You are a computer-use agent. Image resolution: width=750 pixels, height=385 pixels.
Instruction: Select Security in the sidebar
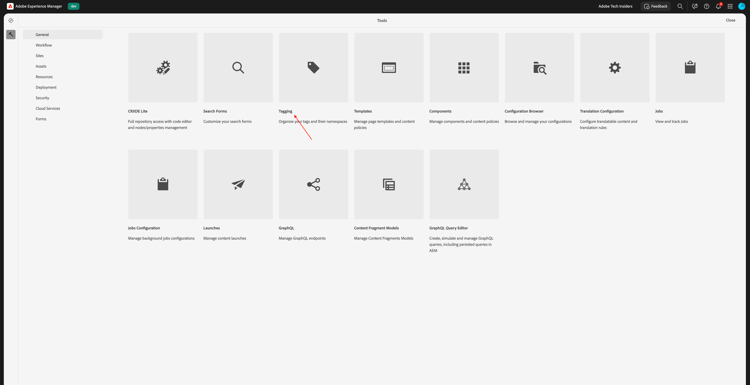[42, 98]
